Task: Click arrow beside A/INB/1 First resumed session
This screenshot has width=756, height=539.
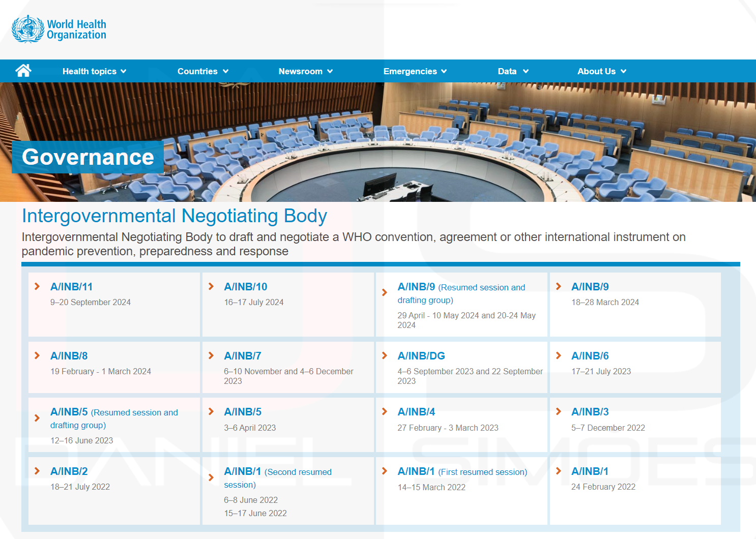Action: coord(385,471)
